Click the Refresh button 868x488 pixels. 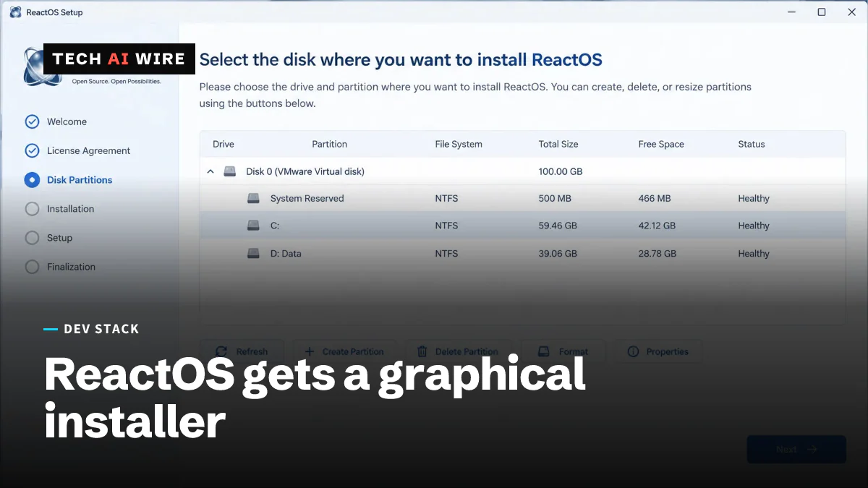(242, 352)
